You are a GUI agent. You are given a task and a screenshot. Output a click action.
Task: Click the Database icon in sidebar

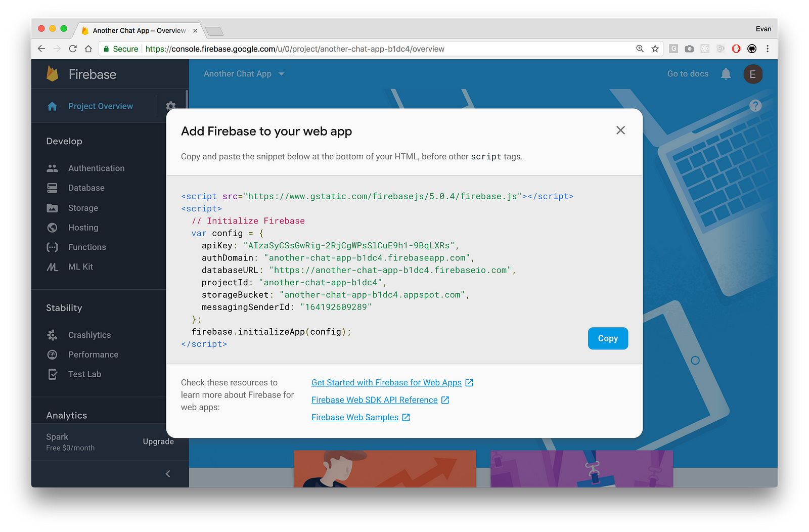coord(52,188)
